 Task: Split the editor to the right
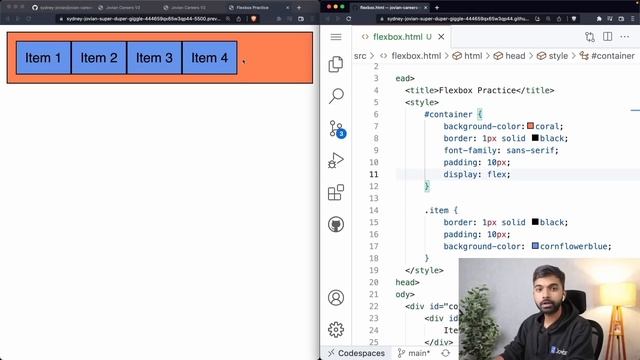tap(607, 37)
